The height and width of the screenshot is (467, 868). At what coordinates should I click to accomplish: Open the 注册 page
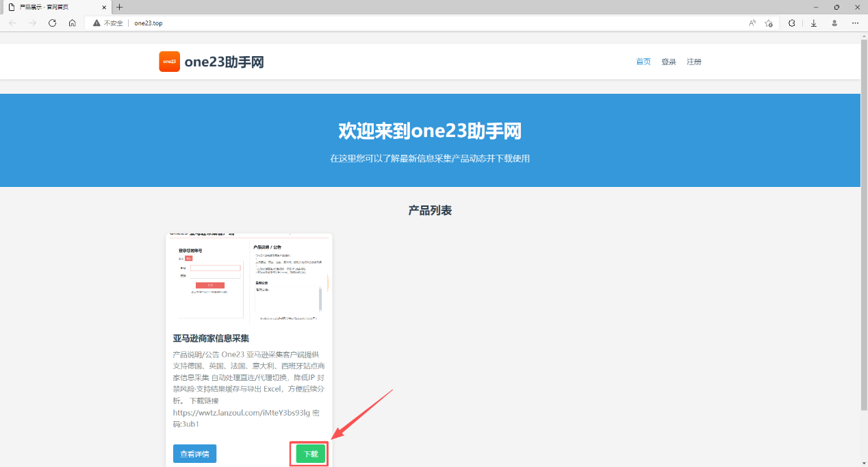click(694, 61)
